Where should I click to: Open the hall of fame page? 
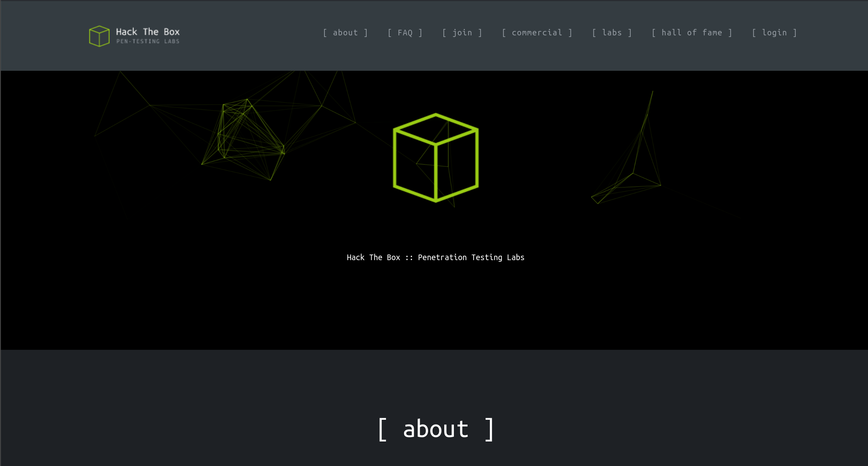692,33
